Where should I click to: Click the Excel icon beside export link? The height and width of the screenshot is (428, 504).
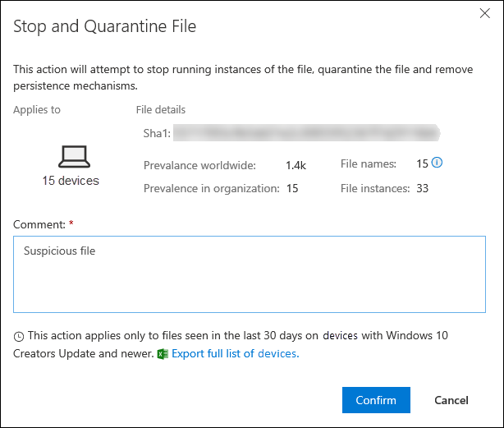[x=163, y=354]
